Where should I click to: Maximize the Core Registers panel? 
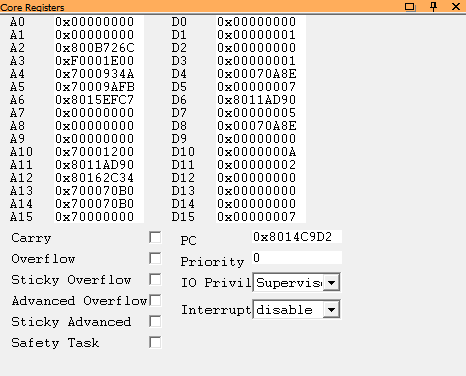pos(410,7)
